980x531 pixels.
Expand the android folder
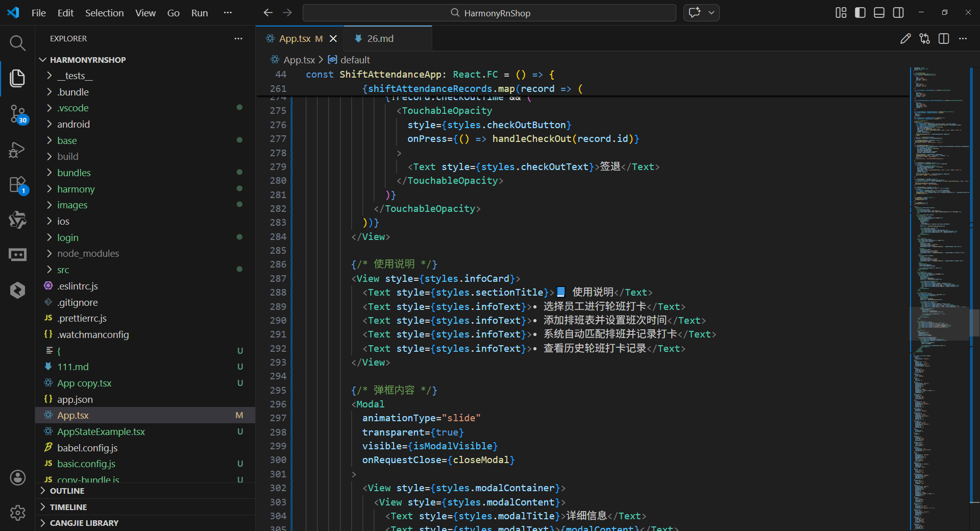coord(145,124)
